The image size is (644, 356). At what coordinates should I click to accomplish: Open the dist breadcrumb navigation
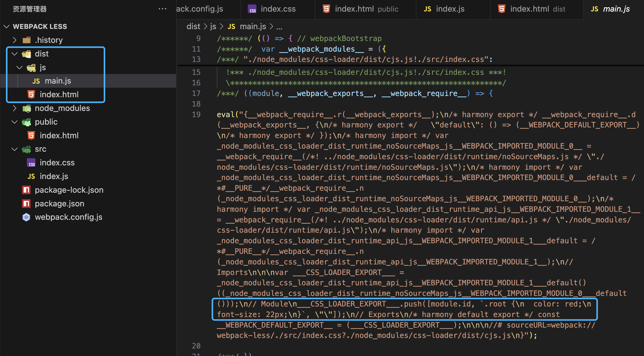(x=193, y=26)
